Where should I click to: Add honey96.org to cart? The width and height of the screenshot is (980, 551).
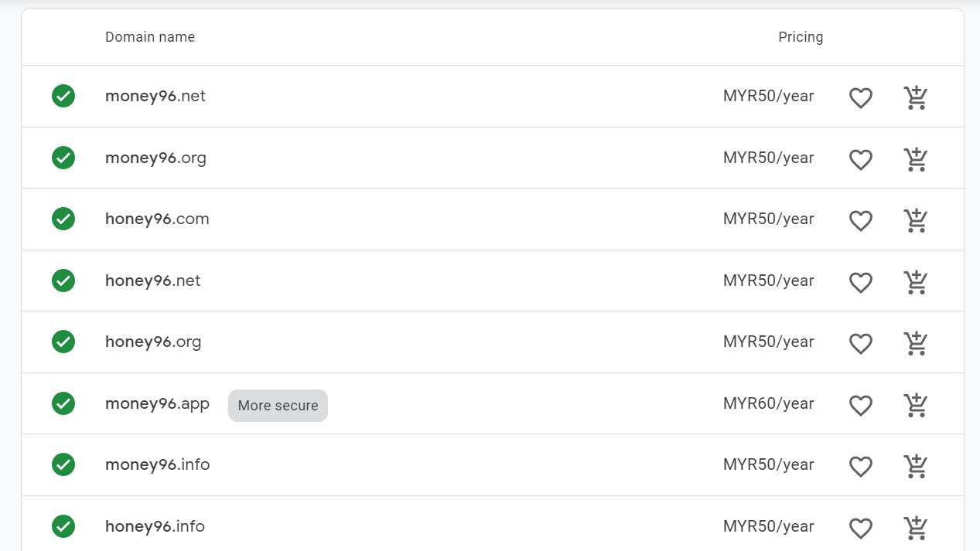pos(916,343)
